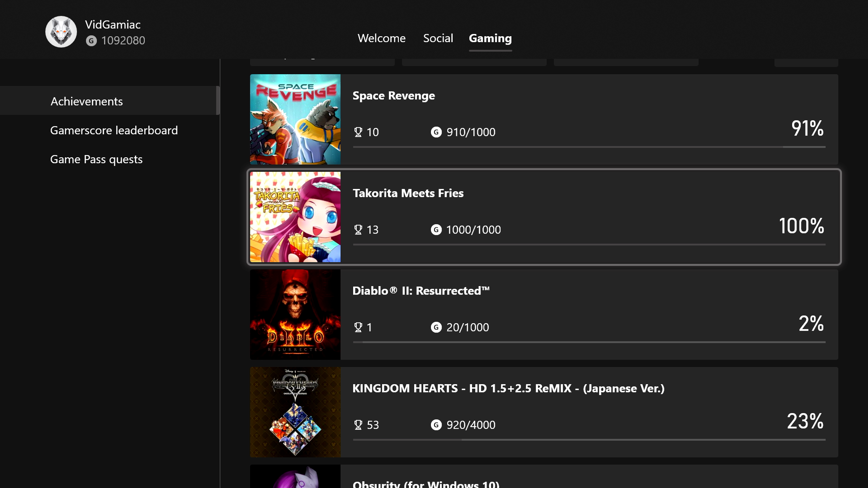
Task: Switch to the Welcome tab
Action: click(381, 38)
